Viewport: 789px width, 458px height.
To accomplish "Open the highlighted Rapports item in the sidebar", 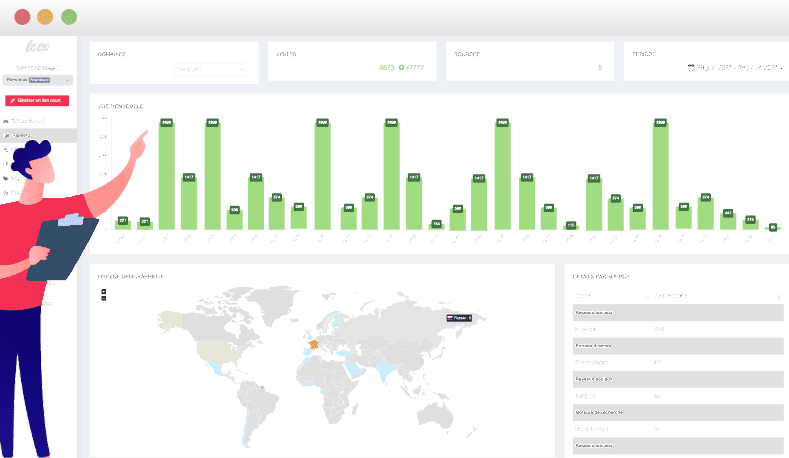I will (x=38, y=135).
